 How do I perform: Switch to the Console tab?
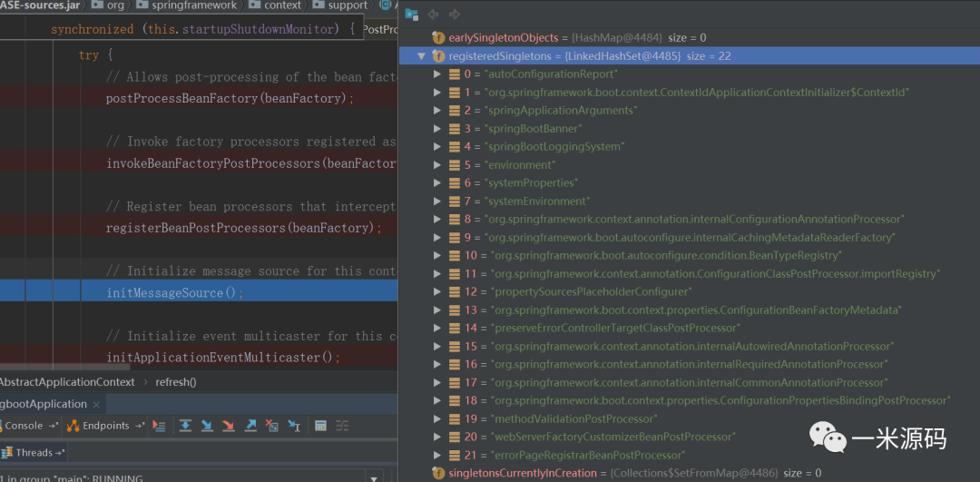click(24, 426)
